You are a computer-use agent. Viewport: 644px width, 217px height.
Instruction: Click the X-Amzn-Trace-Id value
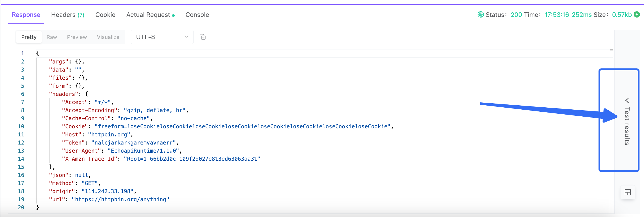pyautogui.click(x=192, y=159)
